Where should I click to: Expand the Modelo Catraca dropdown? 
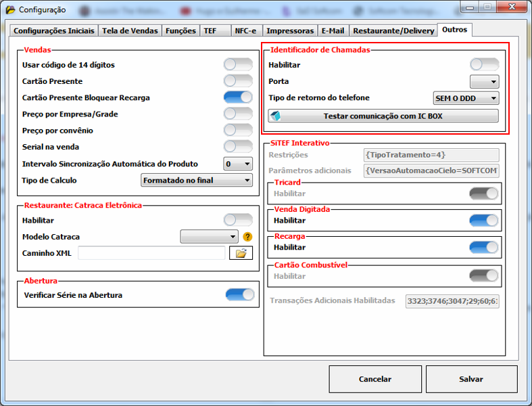tap(209, 237)
